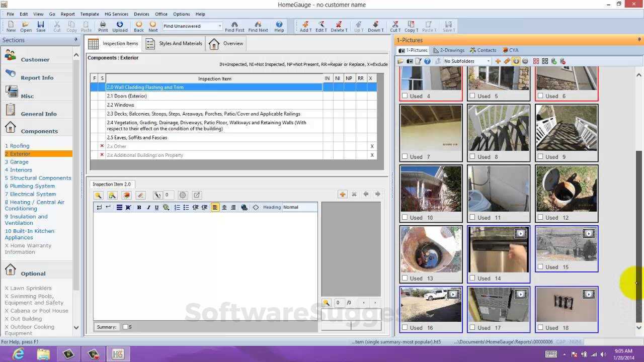Viewport: 644px width, 362px height.
Task: Click the Upload toolbar icon
Action: click(x=120, y=26)
